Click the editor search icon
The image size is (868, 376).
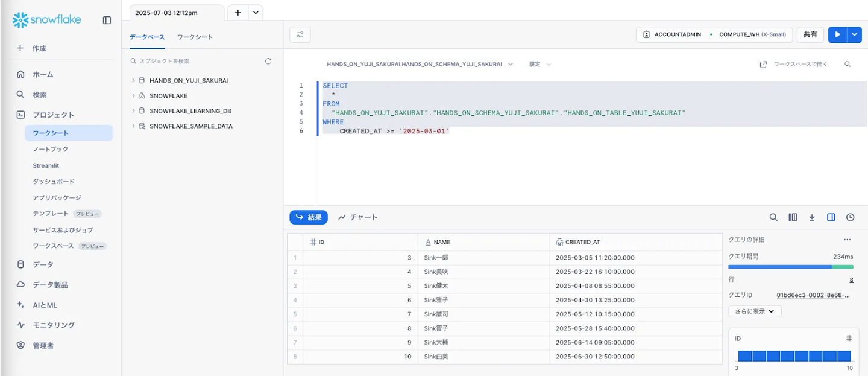(x=848, y=64)
